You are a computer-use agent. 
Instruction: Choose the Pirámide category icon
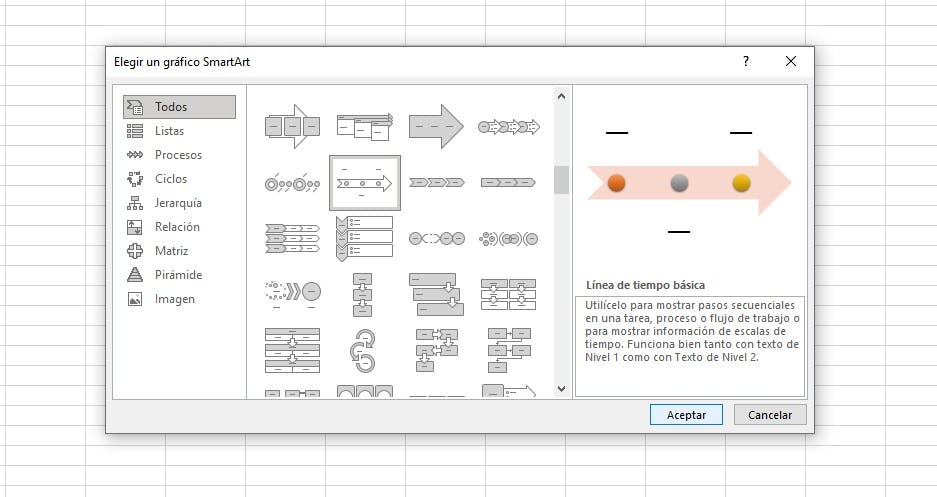coord(135,275)
